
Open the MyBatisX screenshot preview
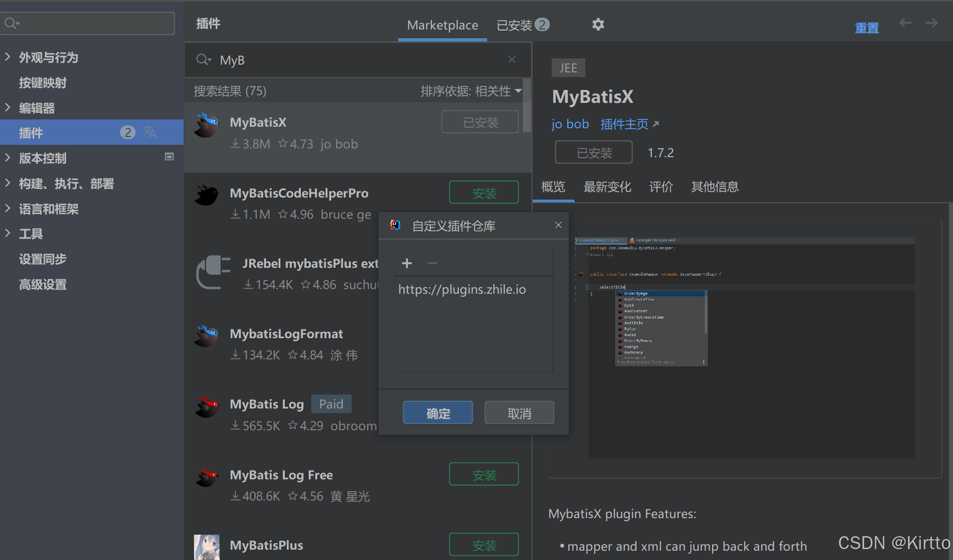[x=745, y=347]
